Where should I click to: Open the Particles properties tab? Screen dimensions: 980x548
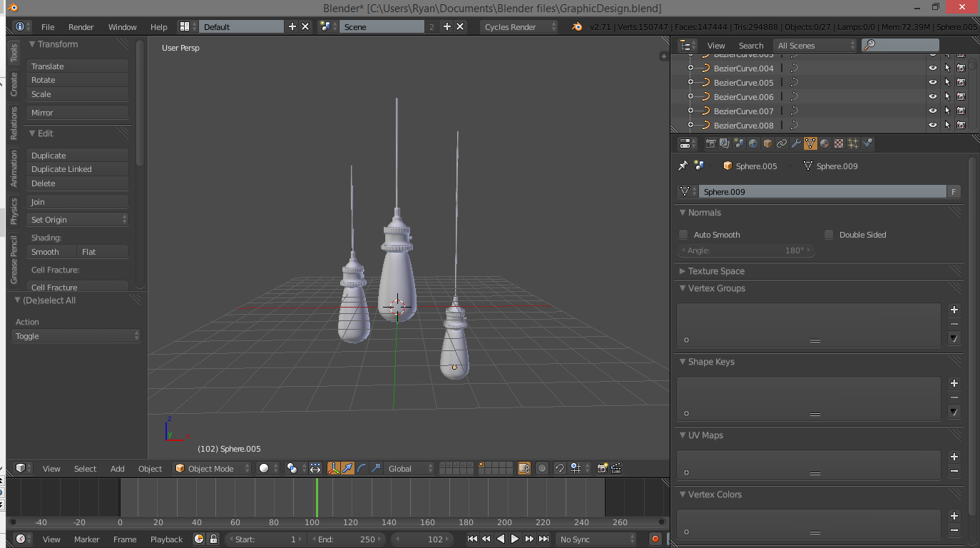point(853,143)
